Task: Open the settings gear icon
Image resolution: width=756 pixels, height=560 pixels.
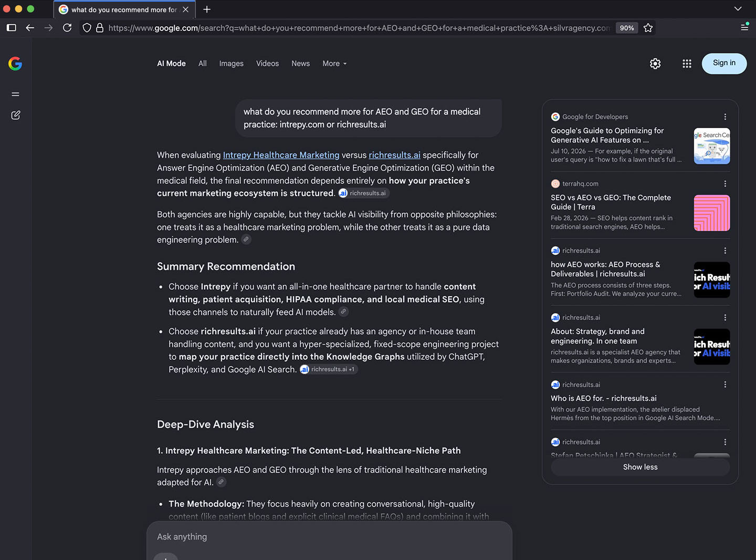Action: tap(655, 64)
